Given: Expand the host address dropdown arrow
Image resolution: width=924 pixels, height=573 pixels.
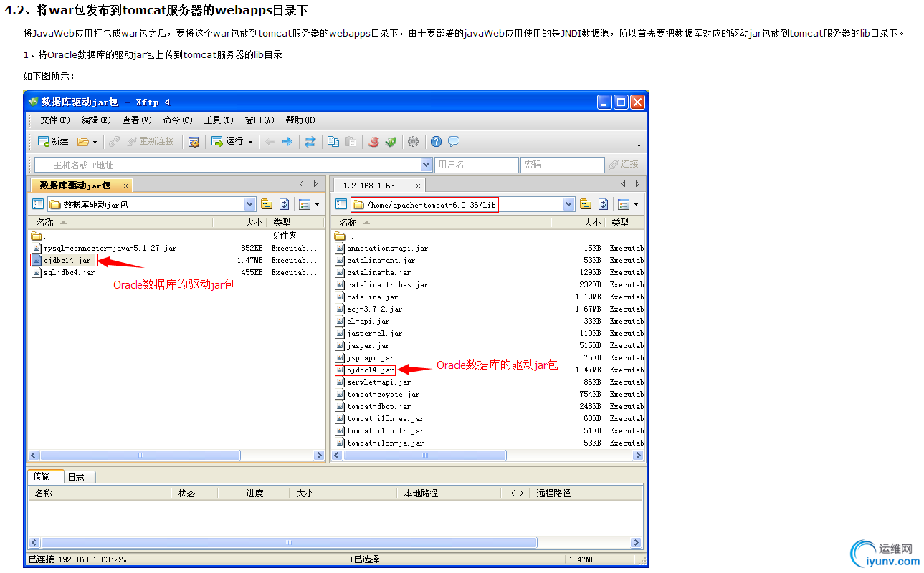Looking at the screenshot, I should 427,165.
